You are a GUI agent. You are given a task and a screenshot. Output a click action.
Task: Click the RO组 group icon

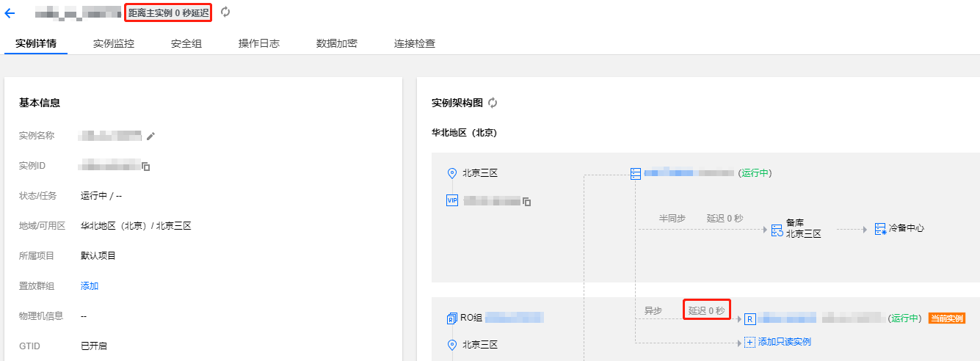452,318
